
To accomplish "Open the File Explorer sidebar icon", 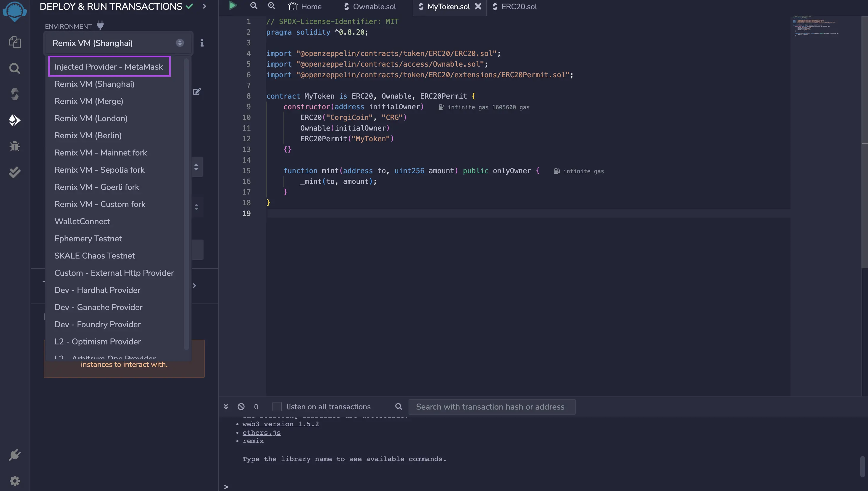I will coord(14,42).
